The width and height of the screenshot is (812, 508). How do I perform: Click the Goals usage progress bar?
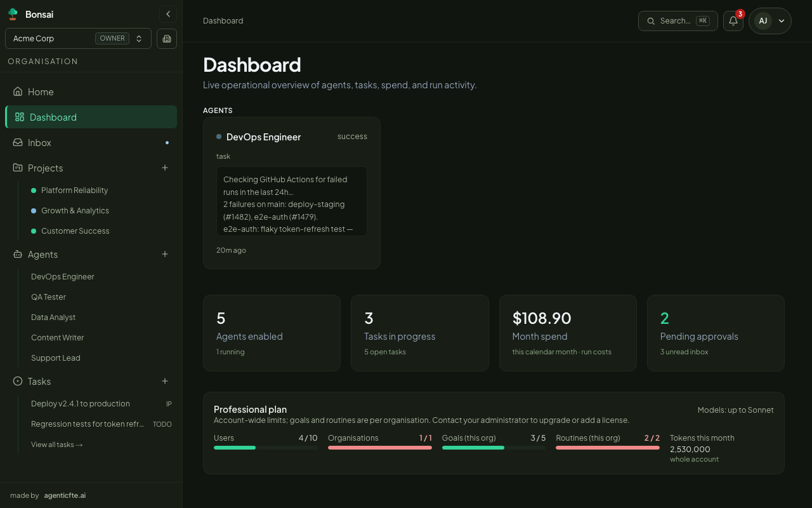tap(494, 448)
